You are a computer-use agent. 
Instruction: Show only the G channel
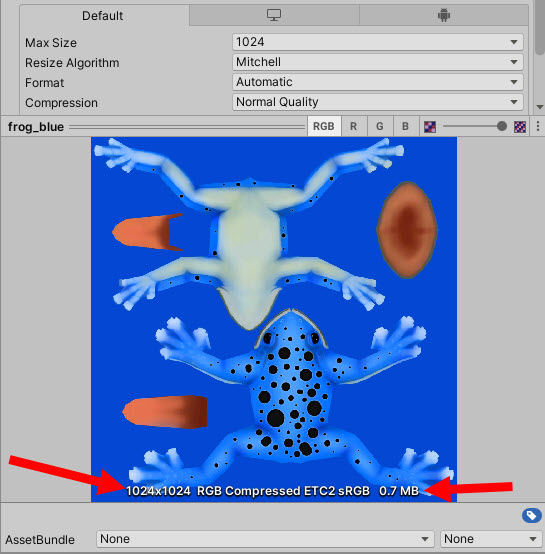(x=380, y=126)
